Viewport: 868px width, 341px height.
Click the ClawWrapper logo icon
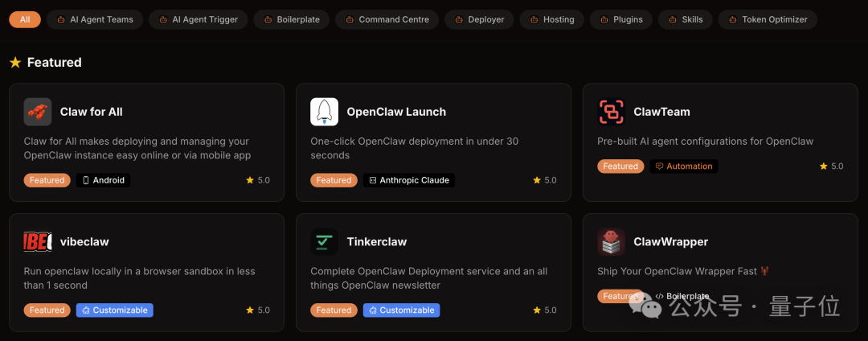611,242
